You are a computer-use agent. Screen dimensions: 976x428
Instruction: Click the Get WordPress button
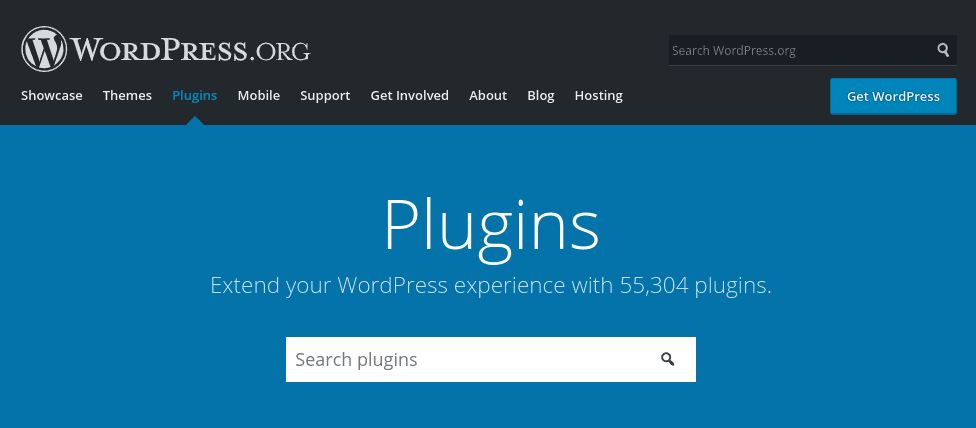893,96
